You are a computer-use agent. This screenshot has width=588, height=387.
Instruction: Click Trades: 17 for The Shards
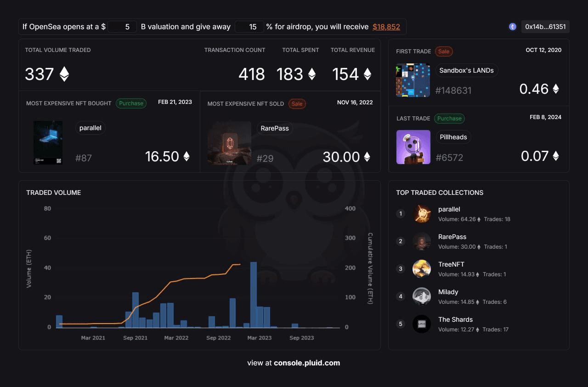coord(496,330)
